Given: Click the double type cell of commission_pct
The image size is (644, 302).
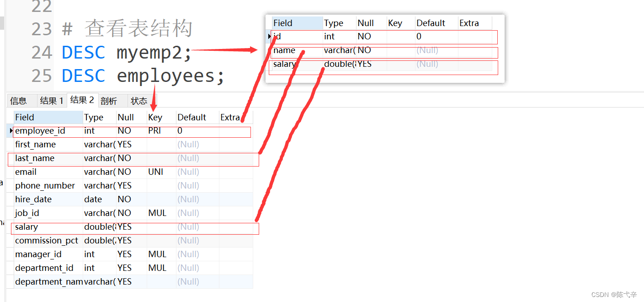Looking at the screenshot, I should pyautogui.click(x=100, y=241).
